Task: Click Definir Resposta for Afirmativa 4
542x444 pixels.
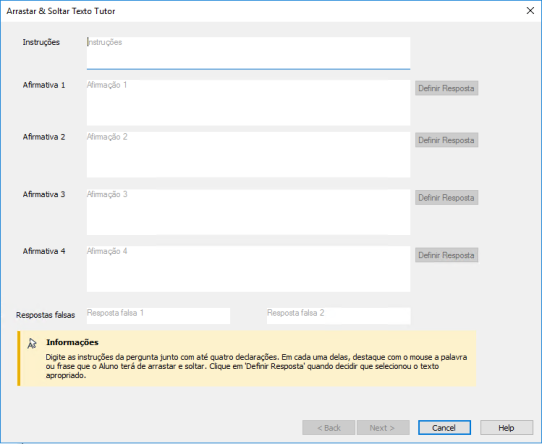Action: [x=446, y=255]
